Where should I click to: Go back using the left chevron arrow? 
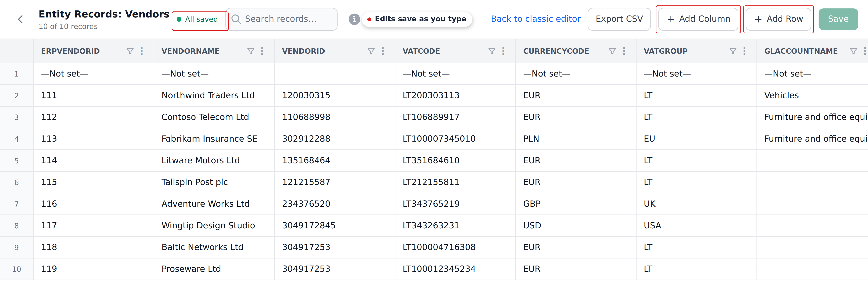pyautogui.click(x=20, y=19)
